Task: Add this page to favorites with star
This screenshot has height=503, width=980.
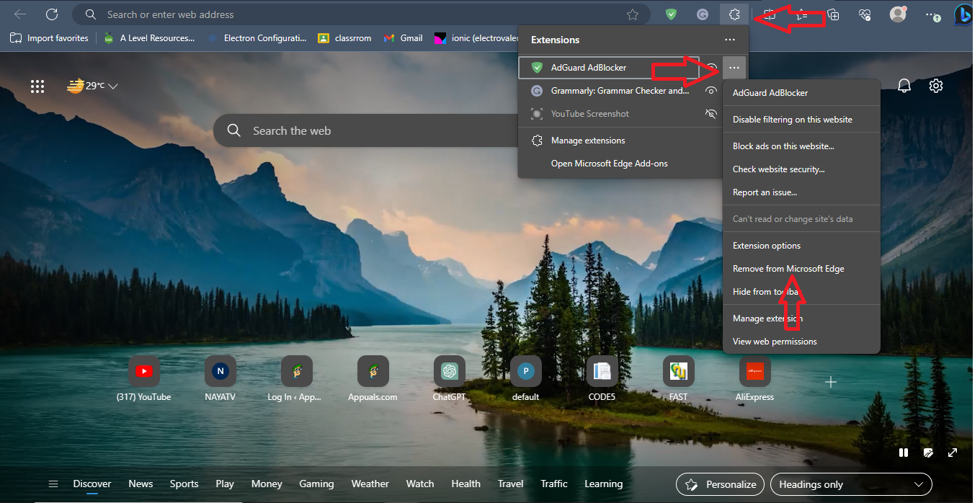Action: pos(633,14)
